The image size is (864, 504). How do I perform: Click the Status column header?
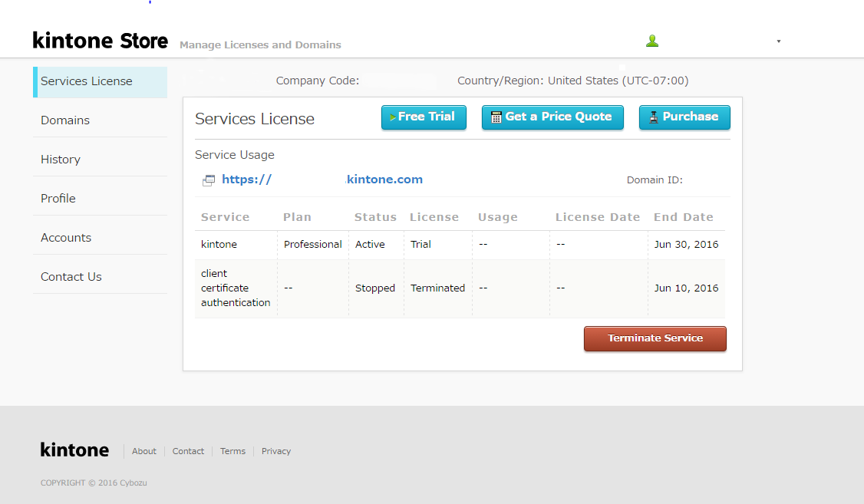point(375,217)
